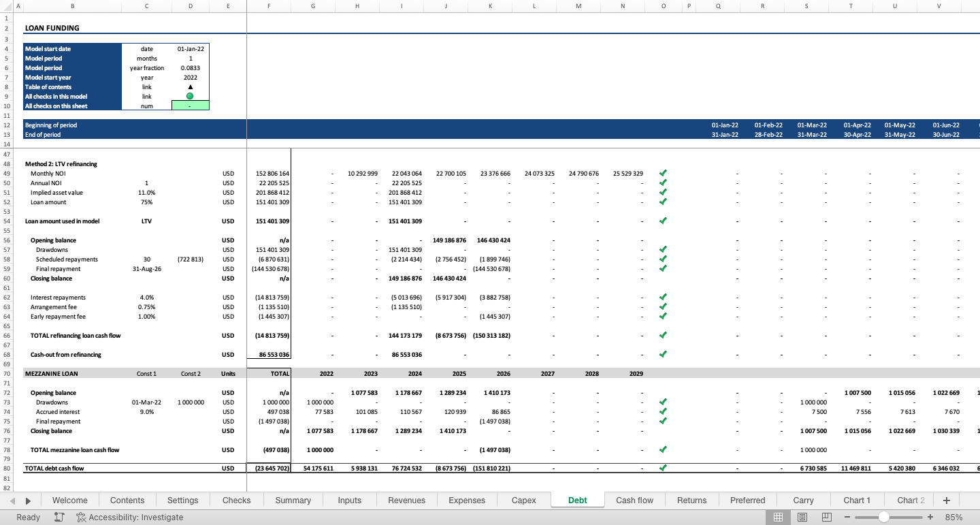The width and height of the screenshot is (980, 525).
Task: Open the Summary sheet tab
Action: (x=293, y=500)
